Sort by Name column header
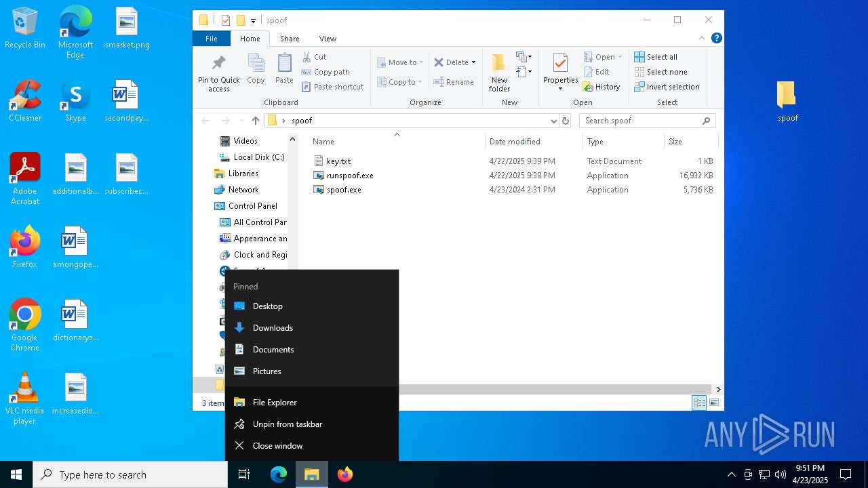The width and height of the screenshot is (868, 488). (397, 142)
